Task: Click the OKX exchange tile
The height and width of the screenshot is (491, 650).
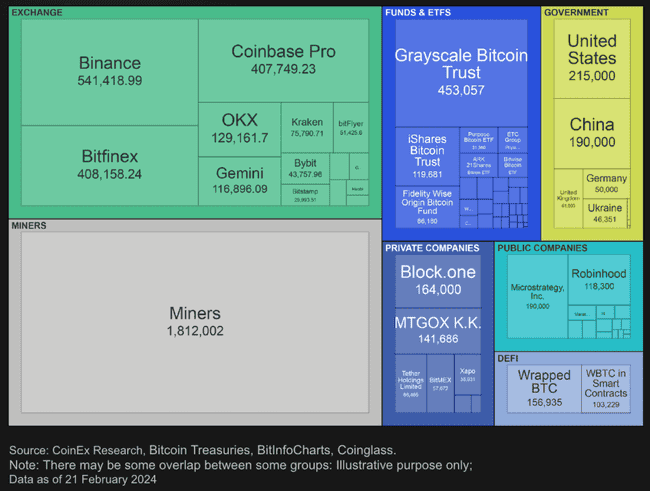Action: pyautogui.click(x=240, y=129)
